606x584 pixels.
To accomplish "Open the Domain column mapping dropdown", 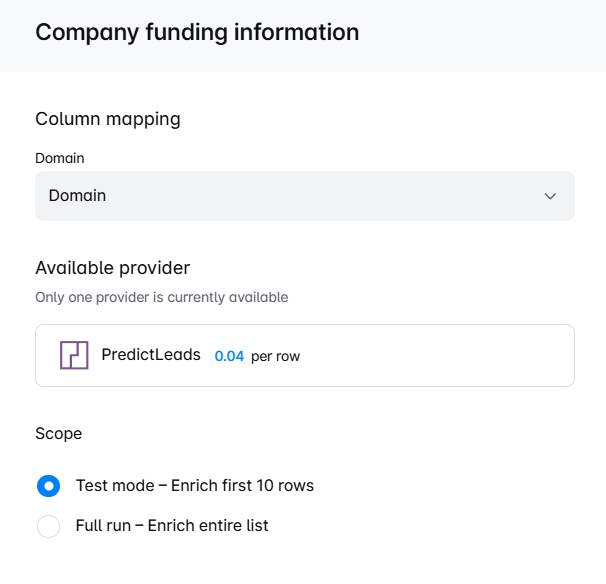I will tap(305, 196).
